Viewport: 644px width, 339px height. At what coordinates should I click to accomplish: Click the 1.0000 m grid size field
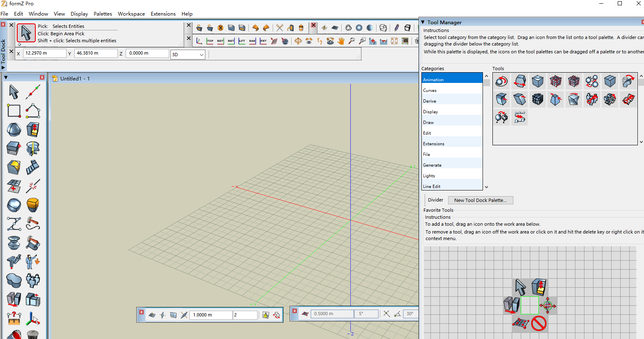point(211,315)
